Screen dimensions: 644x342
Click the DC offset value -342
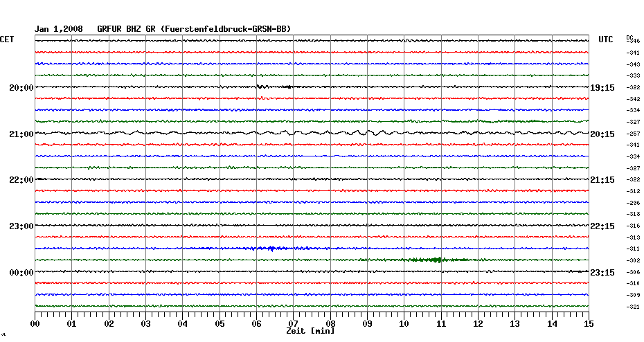(634, 100)
